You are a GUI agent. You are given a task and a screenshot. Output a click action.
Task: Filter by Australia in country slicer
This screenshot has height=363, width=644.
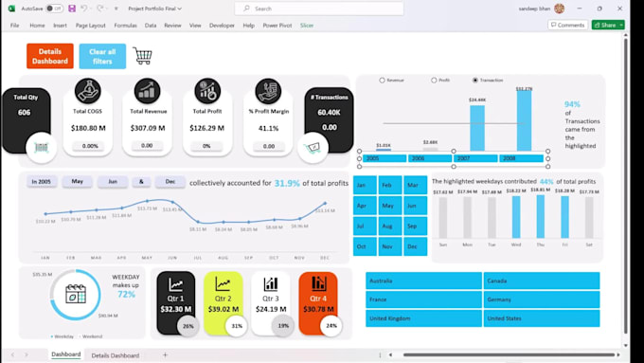(x=423, y=281)
